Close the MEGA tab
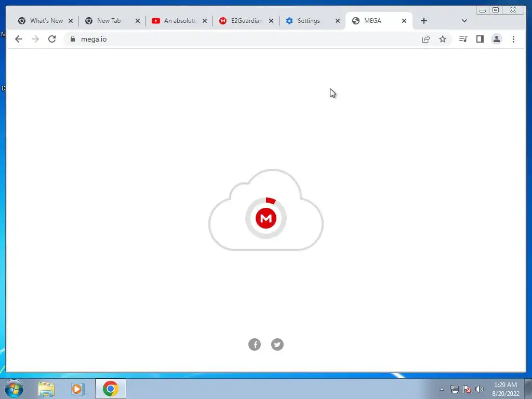Viewport: 532px width, 399px height. 404,21
